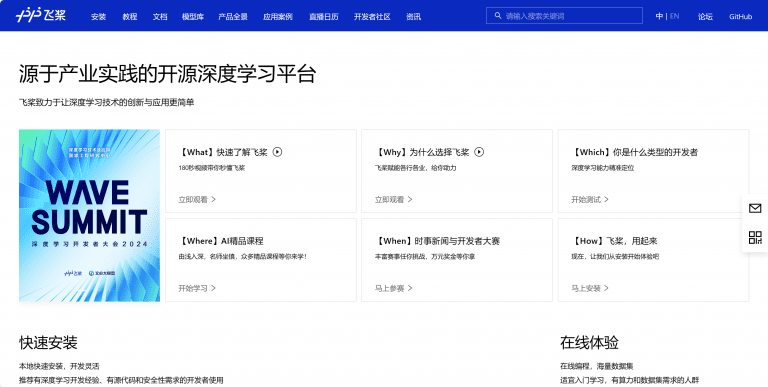
Task: Open the 直播日历 nav item
Action: (x=324, y=17)
